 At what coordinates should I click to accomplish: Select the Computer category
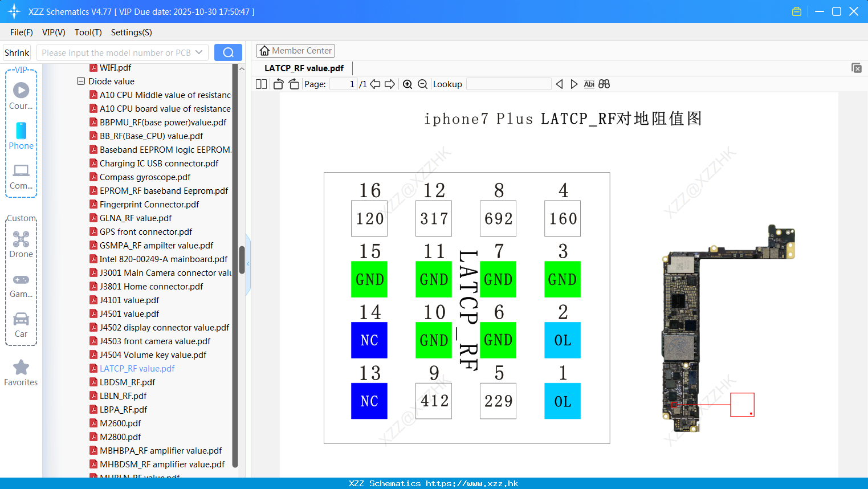pos(21,176)
